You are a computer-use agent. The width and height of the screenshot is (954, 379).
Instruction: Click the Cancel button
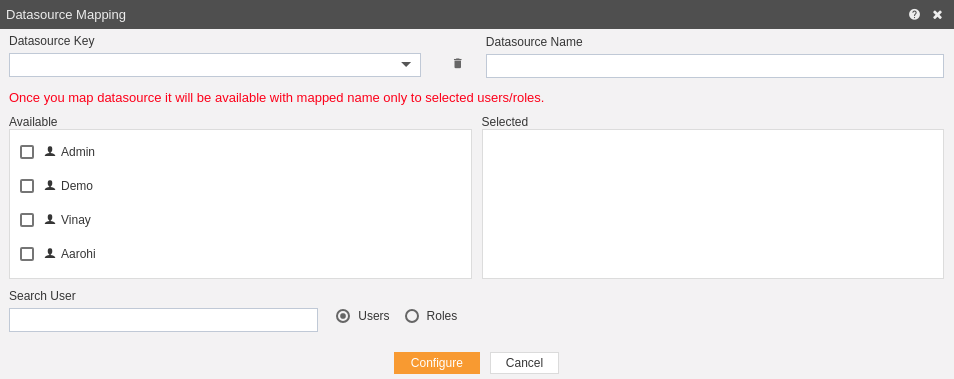pyautogui.click(x=524, y=363)
